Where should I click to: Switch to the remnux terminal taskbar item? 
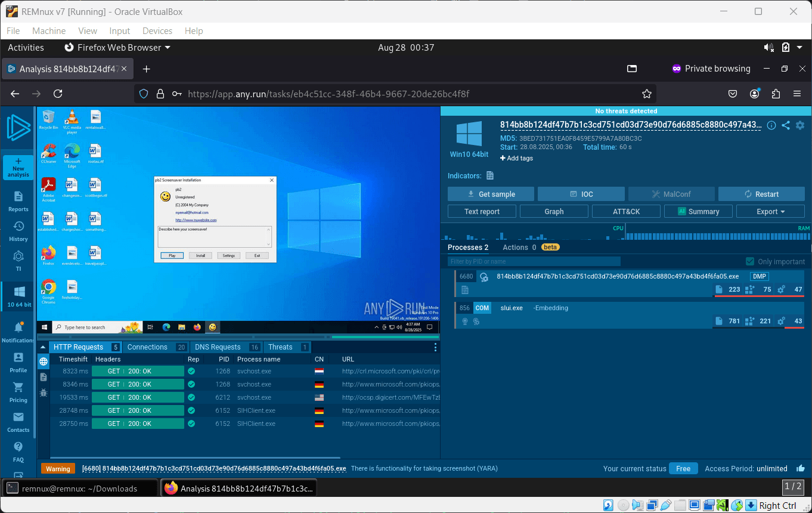coord(79,488)
